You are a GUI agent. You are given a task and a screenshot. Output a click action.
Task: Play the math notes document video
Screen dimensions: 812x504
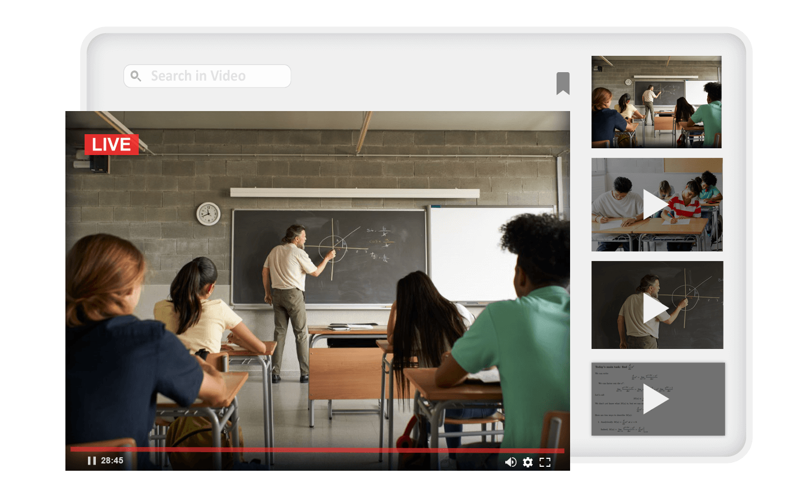pos(657,399)
